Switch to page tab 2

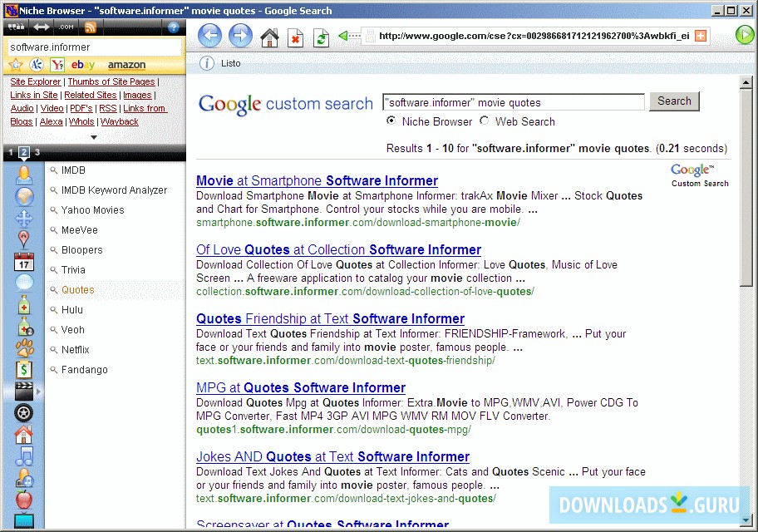click(23, 152)
